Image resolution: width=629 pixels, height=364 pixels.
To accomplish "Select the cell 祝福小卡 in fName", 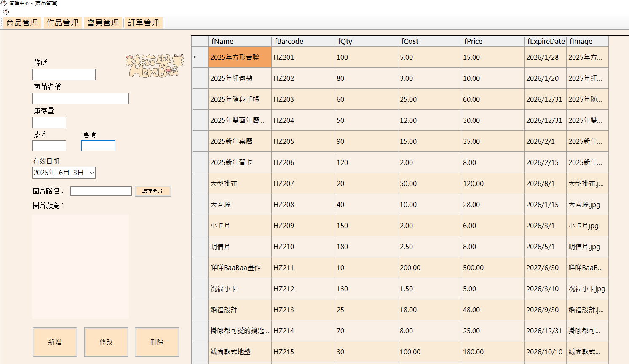I will point(240,289).
